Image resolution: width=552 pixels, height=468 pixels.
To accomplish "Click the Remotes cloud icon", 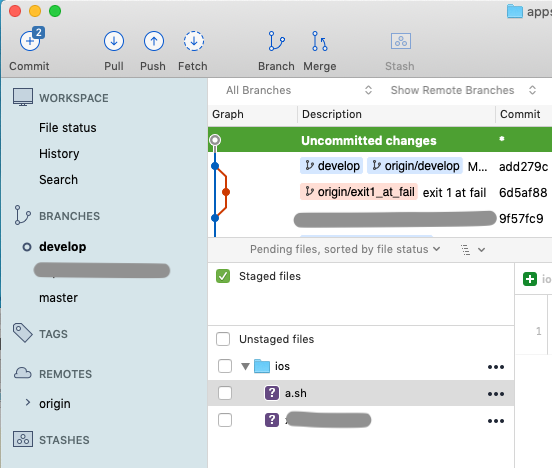I will (x=23, y=373).
